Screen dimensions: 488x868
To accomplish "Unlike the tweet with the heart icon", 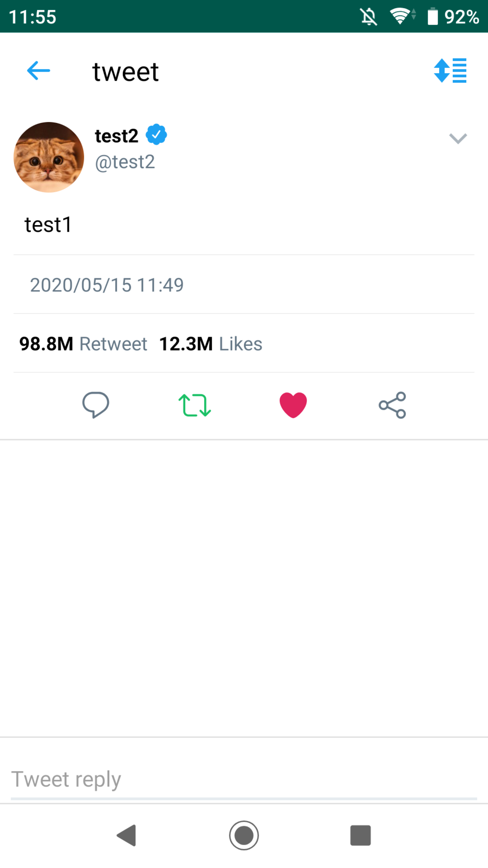I will click(293, 405).
